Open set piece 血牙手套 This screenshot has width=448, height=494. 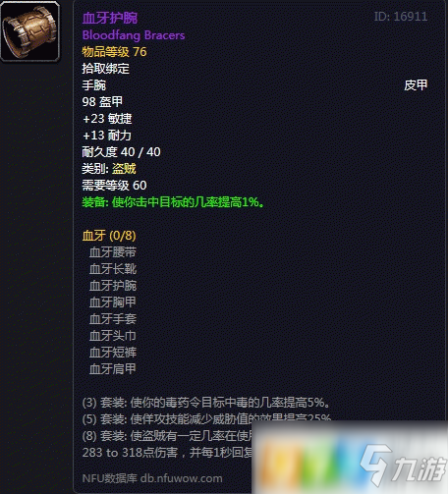pyautogui.click(x=113, y=319)
